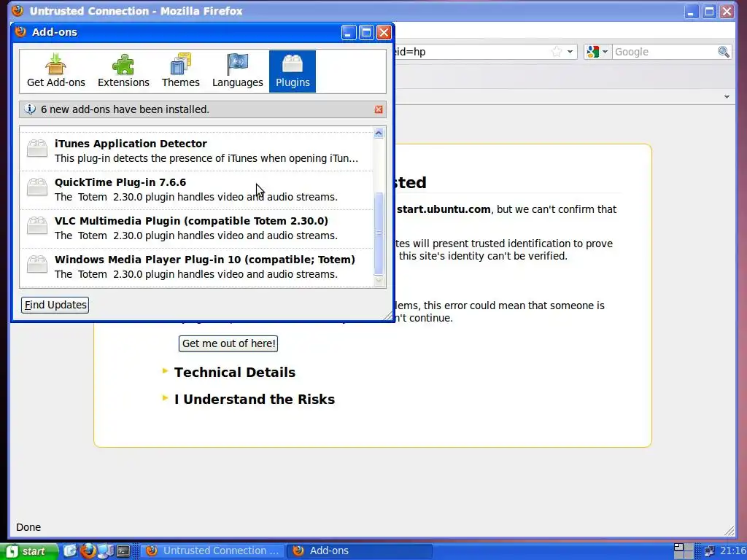
Task: Click the workspace switcher in the tray
Action: (x=683, y=551)
